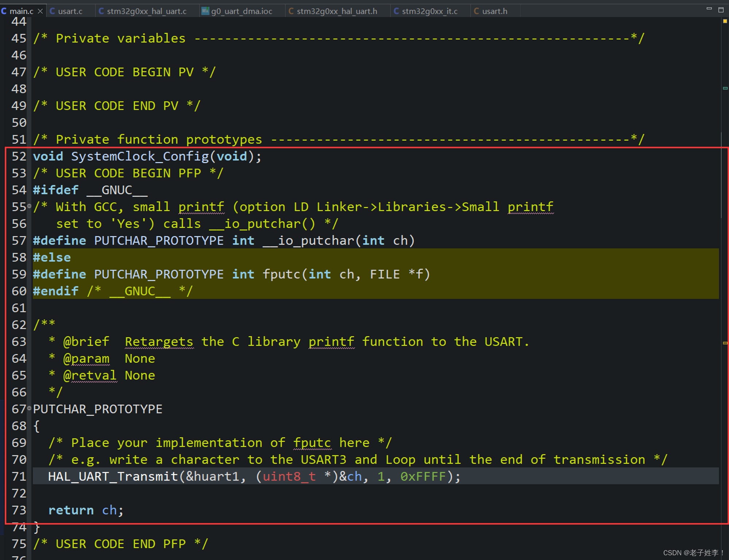Switch to stm32g0xx_hal_uart.h tab

(336, 11)
